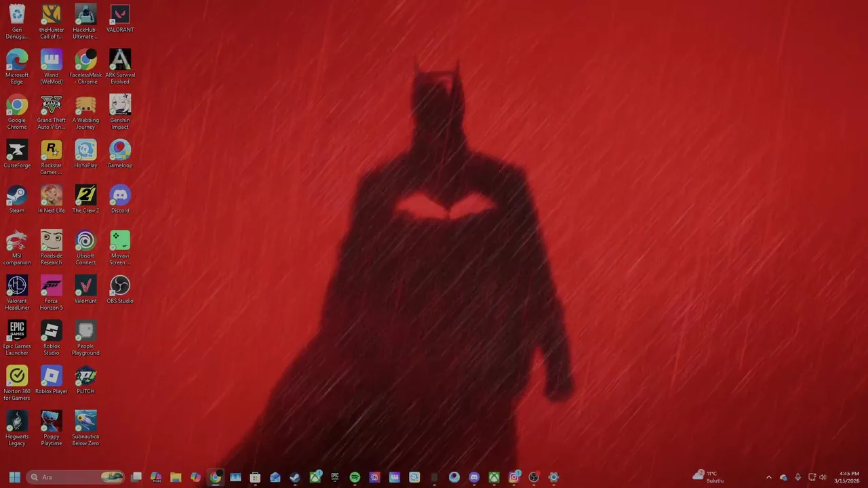Open Instagram from the taskbar
This screenshot has height=488, width=868.
(x=514, y=477)
